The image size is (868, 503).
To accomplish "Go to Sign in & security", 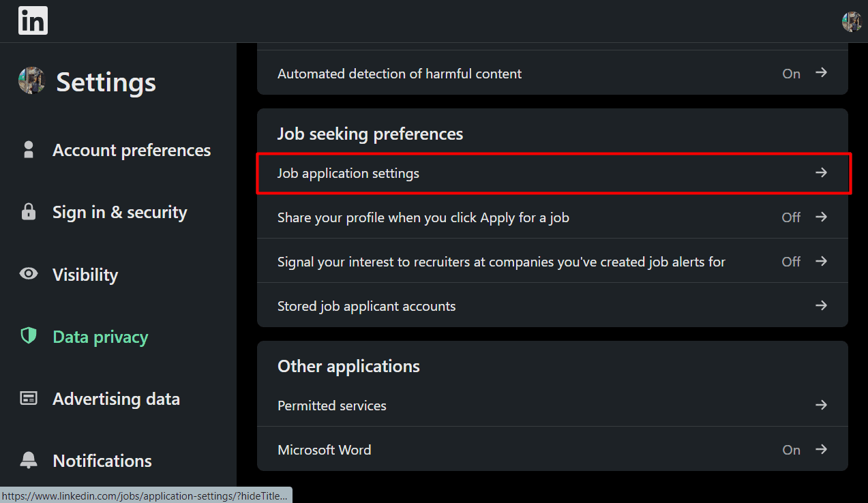I will tap(119, 212).
